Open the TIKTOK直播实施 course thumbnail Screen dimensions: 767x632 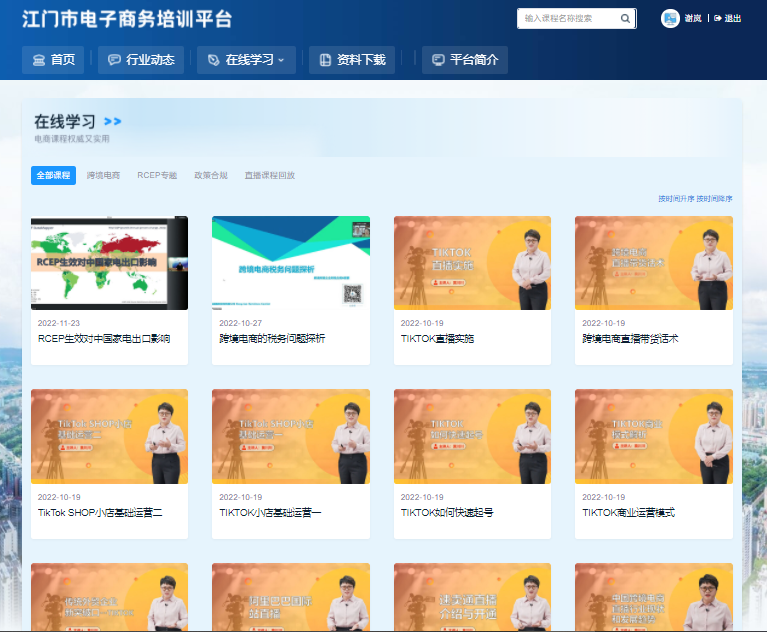[x=473, y=263]
